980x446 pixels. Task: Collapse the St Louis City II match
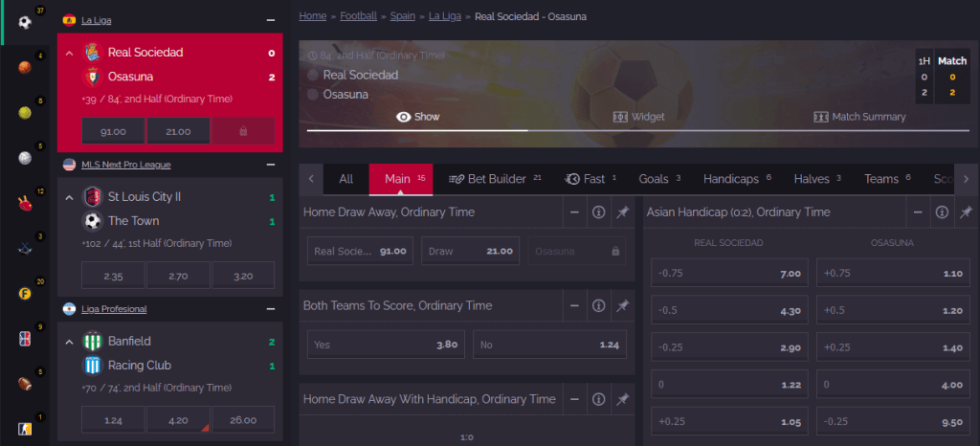pyautogui.click(x=69, y=196)
